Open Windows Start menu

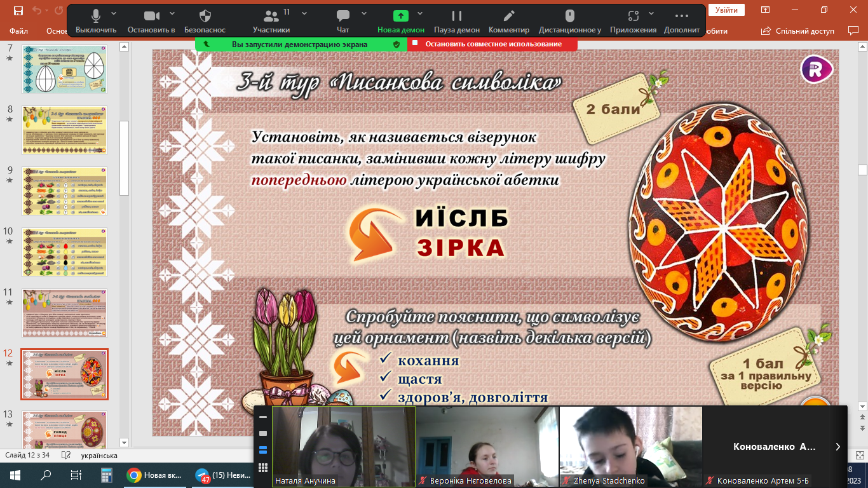pos(15,475)
